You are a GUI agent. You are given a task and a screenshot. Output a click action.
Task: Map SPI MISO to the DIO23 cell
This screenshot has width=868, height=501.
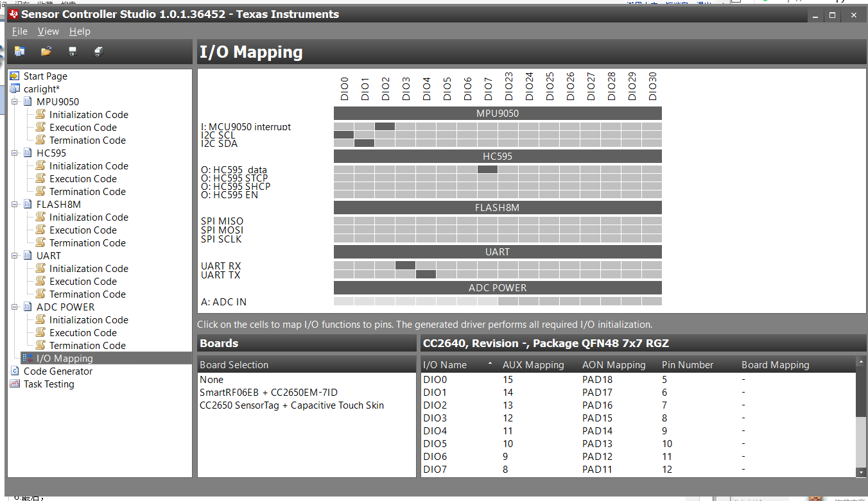(x=508, y=221)
